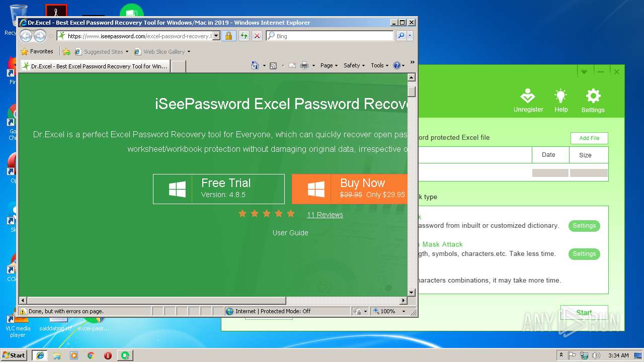Click taskbar clock 3:34 AM
The height and width of the screenshot is (362, 644).
pyautogui.click(x=618, y=355)
